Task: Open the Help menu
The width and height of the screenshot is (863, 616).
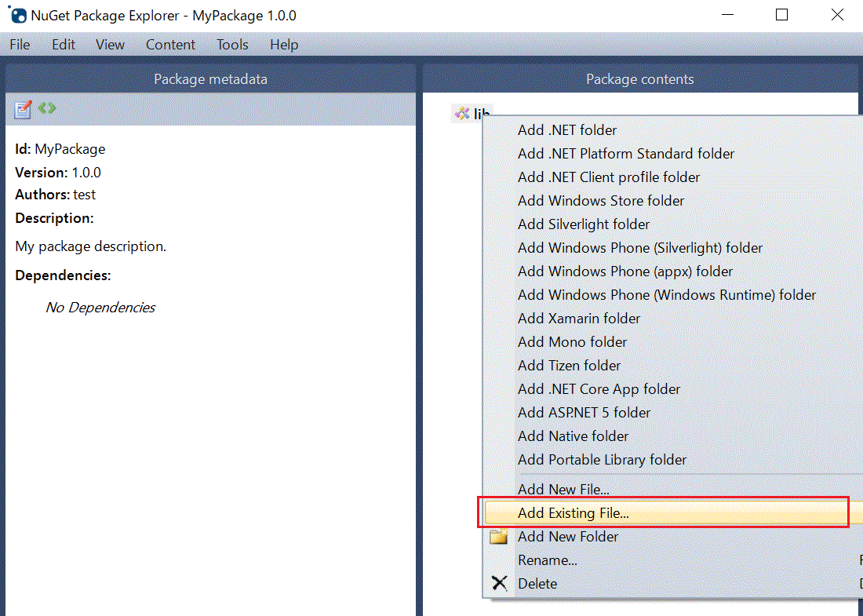Action: coord(284,45)
